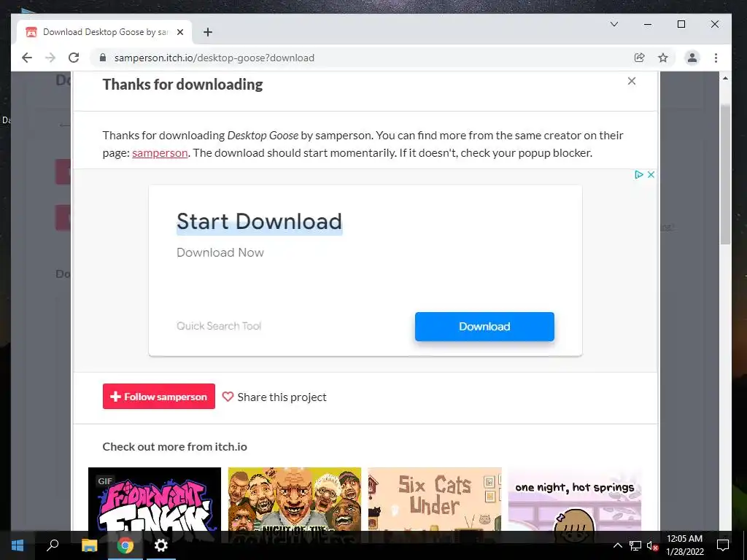Click the heart icon by Share
This screenshot has width=747, height=560.
(228, 397)
